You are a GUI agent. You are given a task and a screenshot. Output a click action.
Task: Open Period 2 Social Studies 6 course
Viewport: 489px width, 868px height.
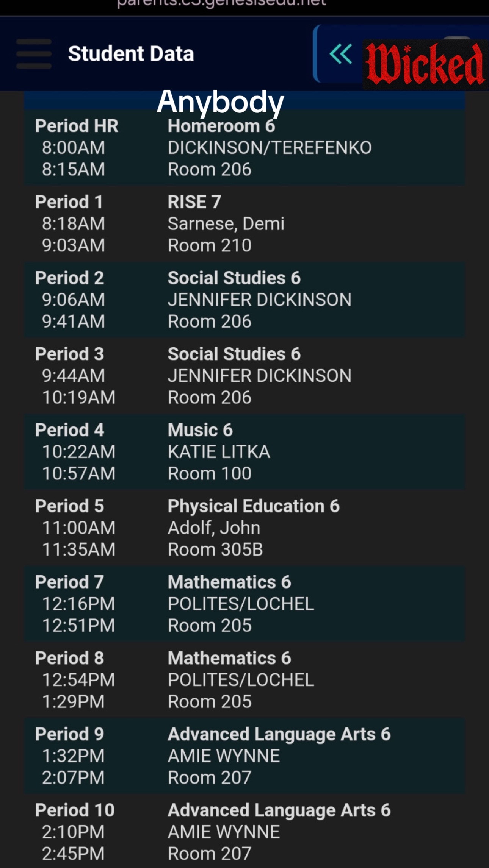coord(234,278)
